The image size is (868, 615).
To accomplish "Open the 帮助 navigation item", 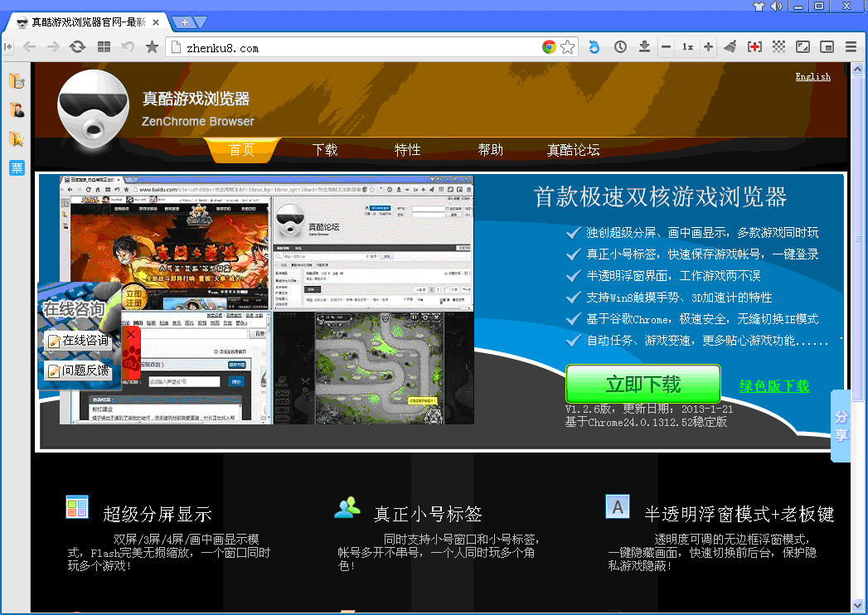I will point(491,149).
